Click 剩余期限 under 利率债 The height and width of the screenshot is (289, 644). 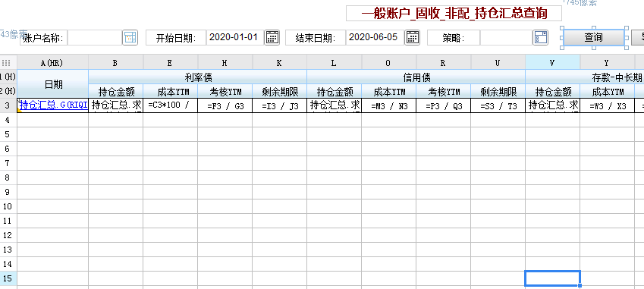(280, 91)
